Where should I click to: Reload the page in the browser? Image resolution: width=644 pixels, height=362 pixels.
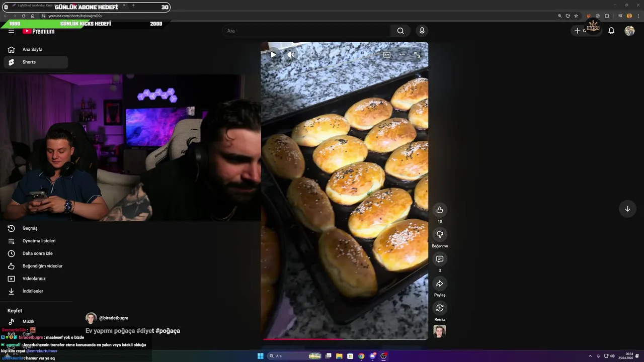click(24, 16)
